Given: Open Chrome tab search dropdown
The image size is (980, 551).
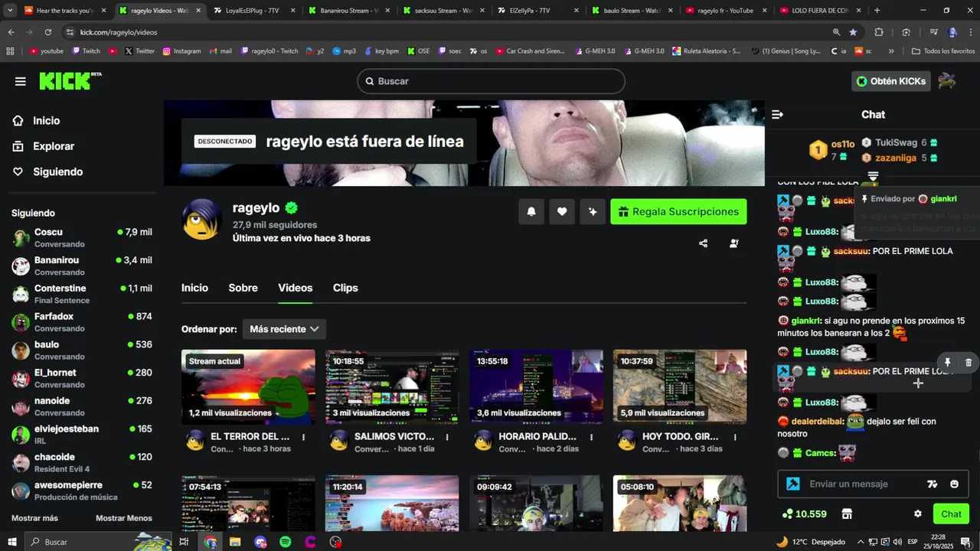Looking at the screenshot, I should point(9,11).
